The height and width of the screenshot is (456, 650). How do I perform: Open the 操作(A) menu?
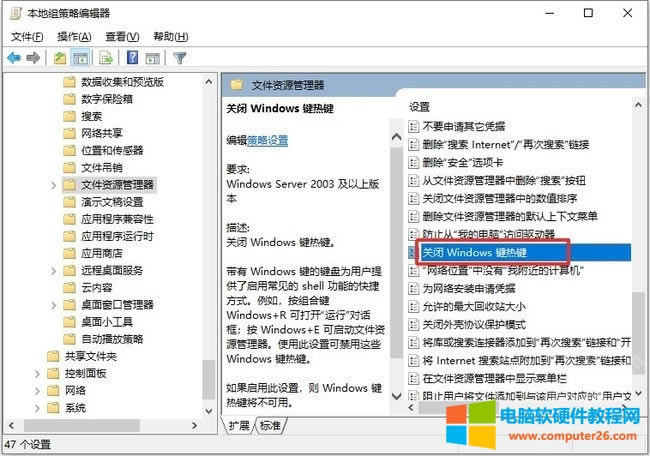click(74, 36)
